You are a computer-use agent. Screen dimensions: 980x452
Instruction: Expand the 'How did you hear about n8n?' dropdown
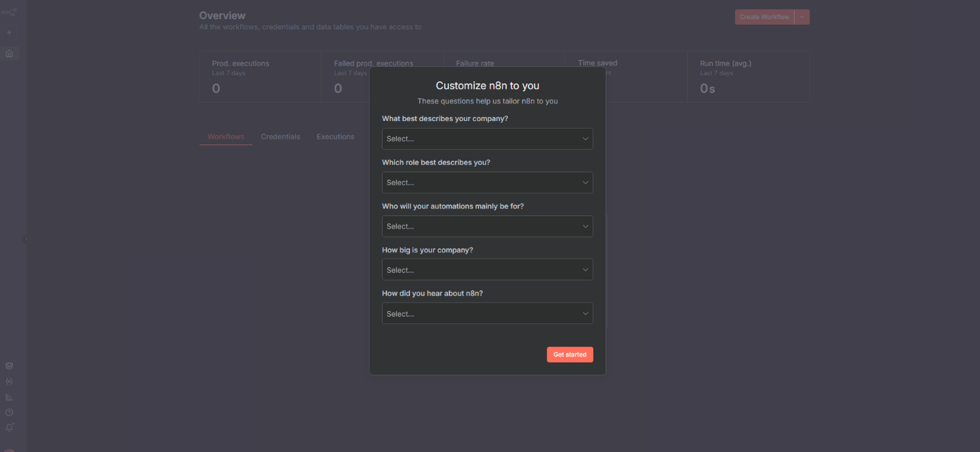[x=487, y=314]
